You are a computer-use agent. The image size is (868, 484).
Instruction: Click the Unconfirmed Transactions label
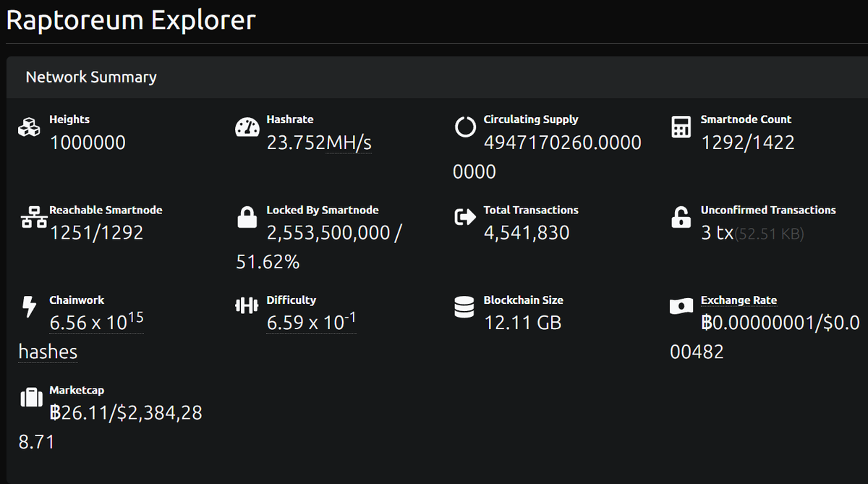click(x=768, y=210)
